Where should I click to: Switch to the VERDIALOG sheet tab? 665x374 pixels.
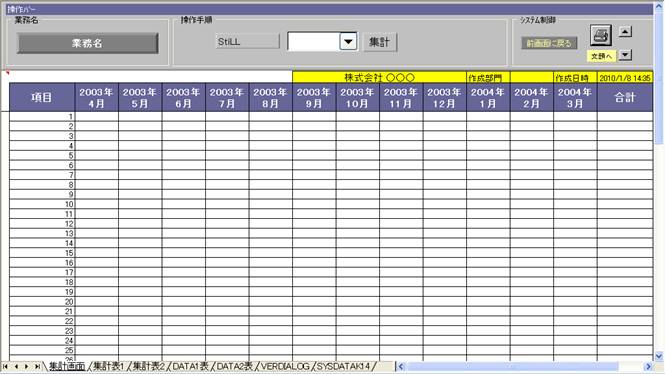click(285, 366)
